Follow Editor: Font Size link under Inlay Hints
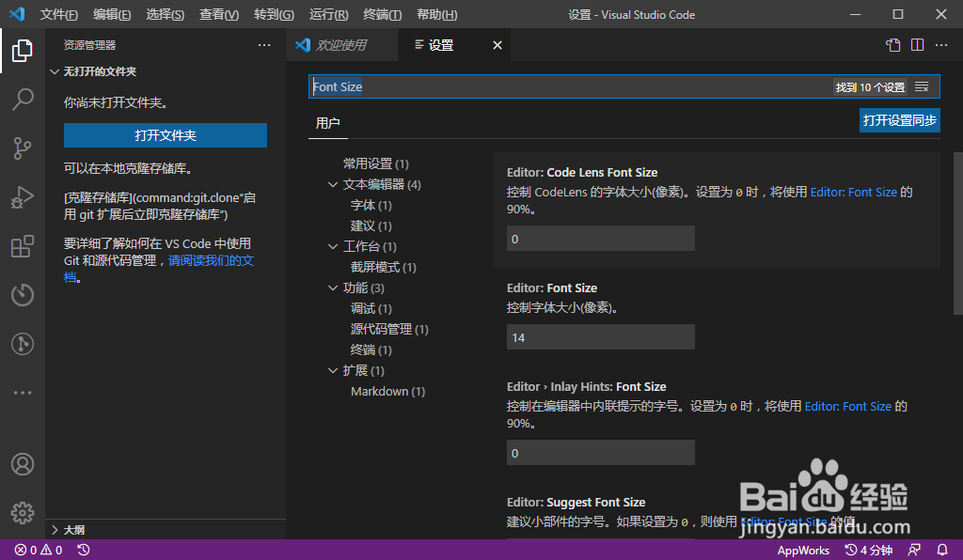 coord(847,406)
